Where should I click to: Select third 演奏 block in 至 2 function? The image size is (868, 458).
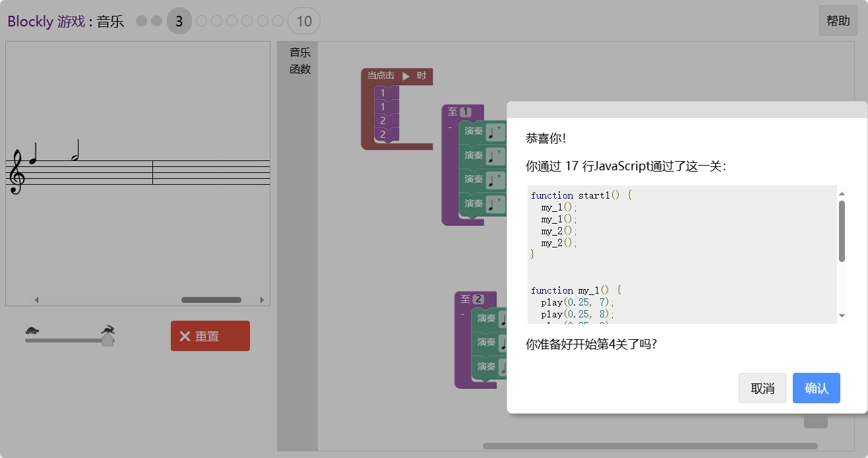[486, 366]
